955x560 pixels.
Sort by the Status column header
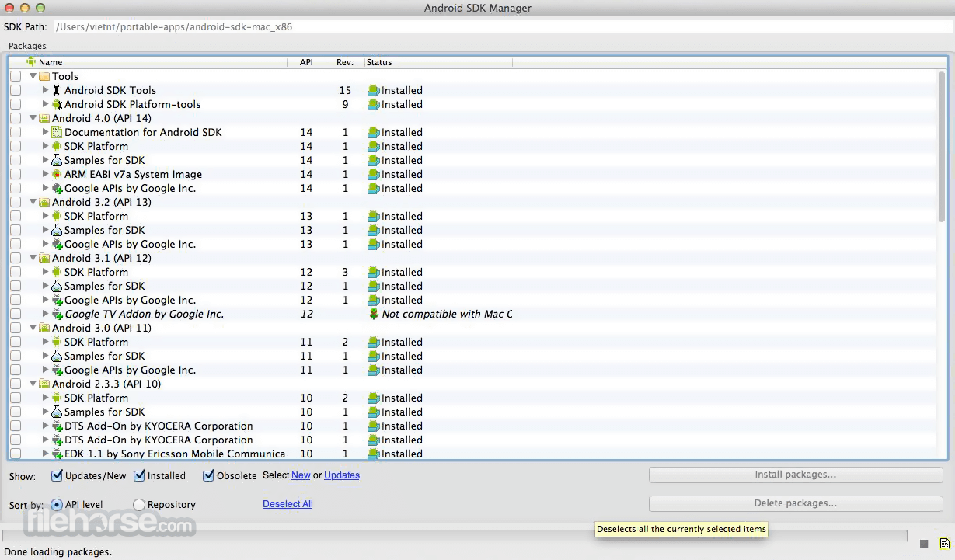click(x=438, y=62)
